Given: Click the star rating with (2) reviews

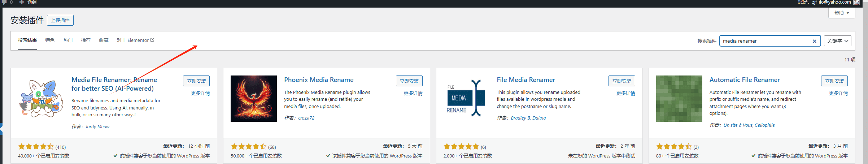Looking at the screenshot, I should click(677, 147).
